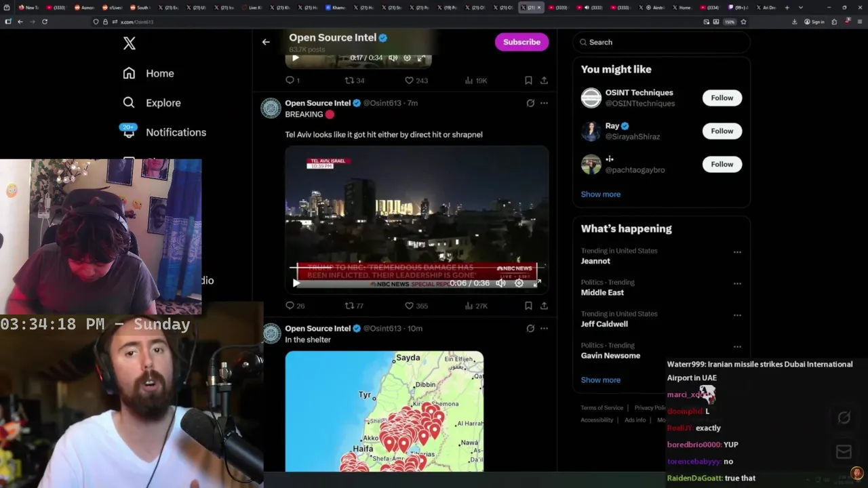Go back using profile header arrow
868x488 pixels.
tap(266, 42)
